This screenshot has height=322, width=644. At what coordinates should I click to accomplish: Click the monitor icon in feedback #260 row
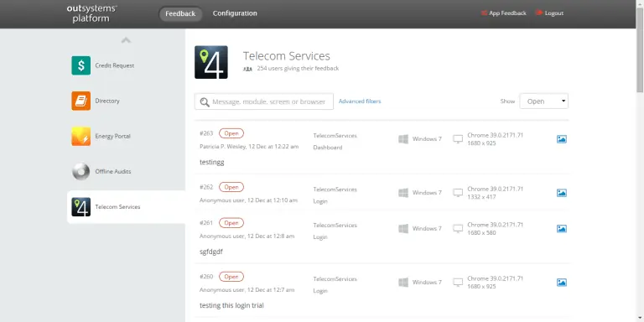click(x=458, y=282)
